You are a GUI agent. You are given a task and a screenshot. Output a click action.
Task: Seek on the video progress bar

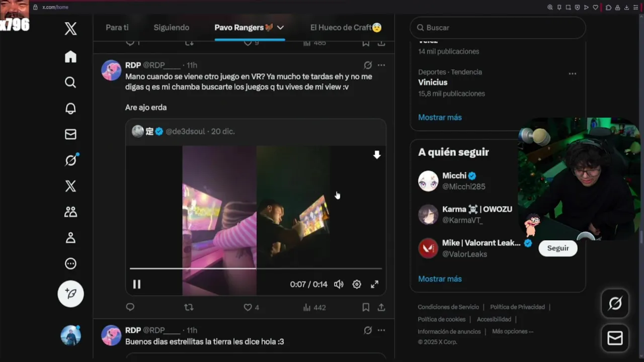256,268
